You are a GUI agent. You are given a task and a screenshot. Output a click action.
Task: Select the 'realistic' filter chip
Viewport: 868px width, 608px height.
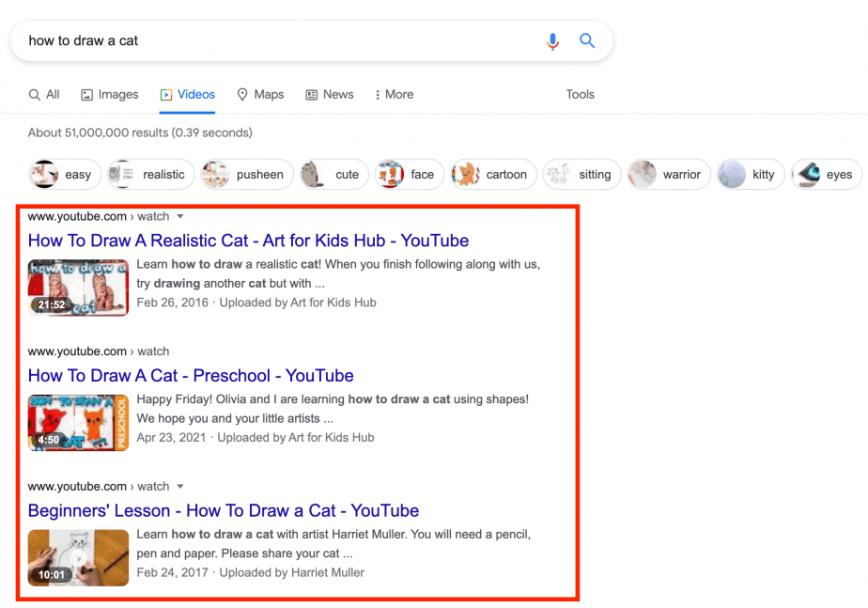point(150,175)
